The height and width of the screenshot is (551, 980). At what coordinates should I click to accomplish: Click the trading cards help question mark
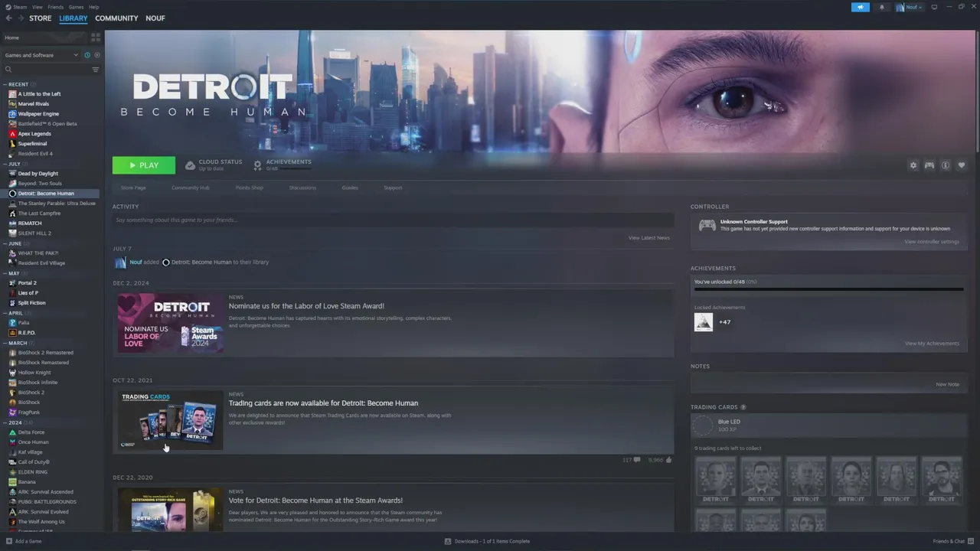click(x=743, y=407)
